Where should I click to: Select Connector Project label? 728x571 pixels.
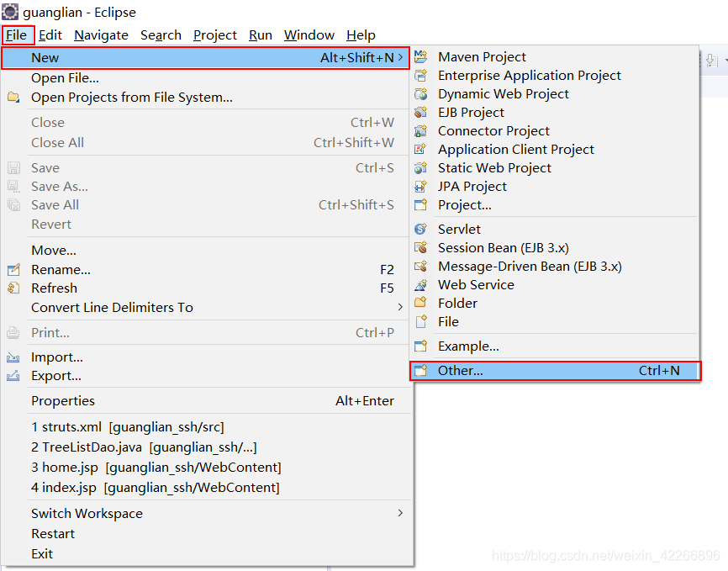pos(493,131)
